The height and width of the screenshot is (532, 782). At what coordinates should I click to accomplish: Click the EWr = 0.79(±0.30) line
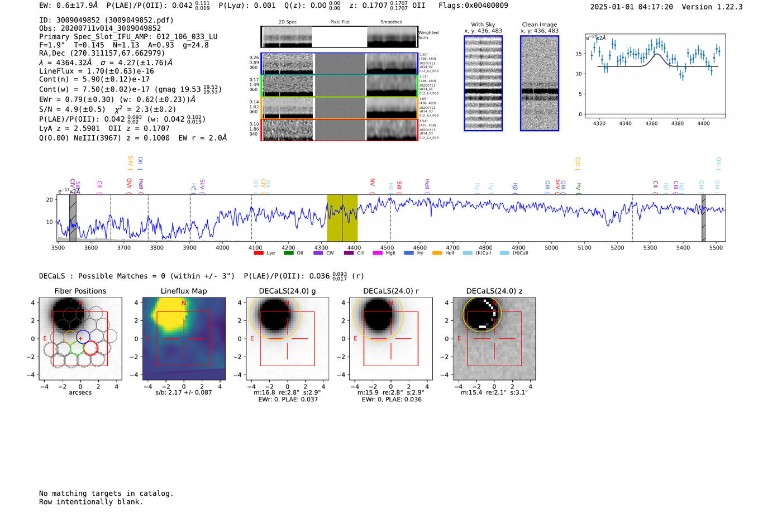tap(117, 99)
